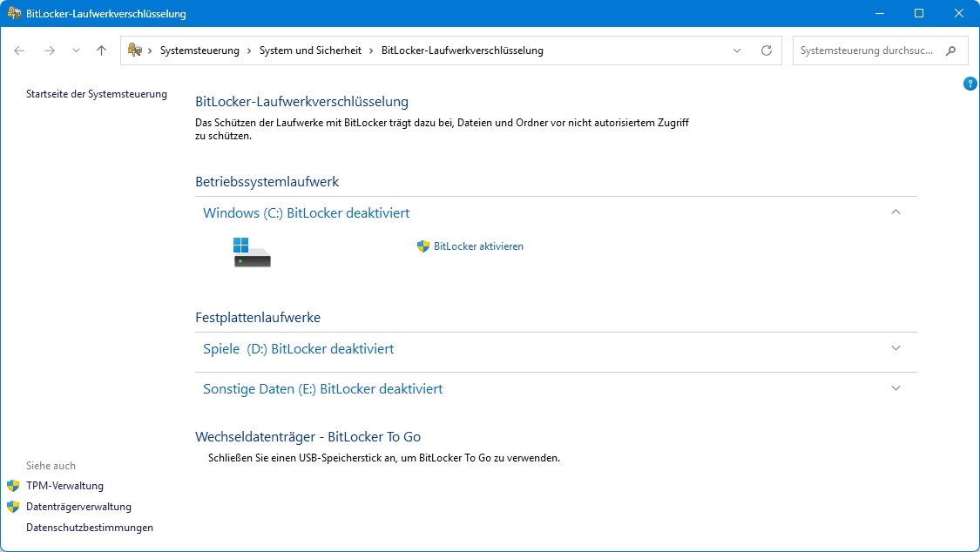Image resolution: width=980 pixels, height=552 pixels.
Task: Select BitLocker-Laufwerkverschlüsselung breadcrumb in address bar
Action: (462, 50)
